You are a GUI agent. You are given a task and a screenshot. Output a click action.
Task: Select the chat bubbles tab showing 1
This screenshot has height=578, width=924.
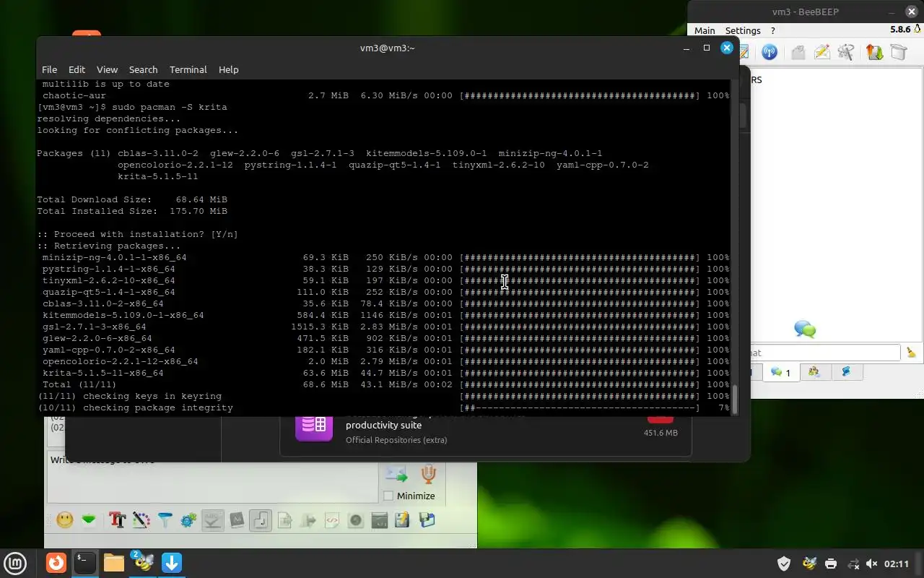coord(780,372)
